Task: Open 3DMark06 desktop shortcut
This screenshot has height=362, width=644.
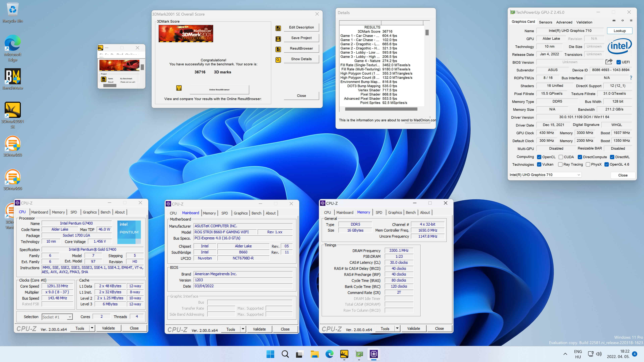Action: 13,180
